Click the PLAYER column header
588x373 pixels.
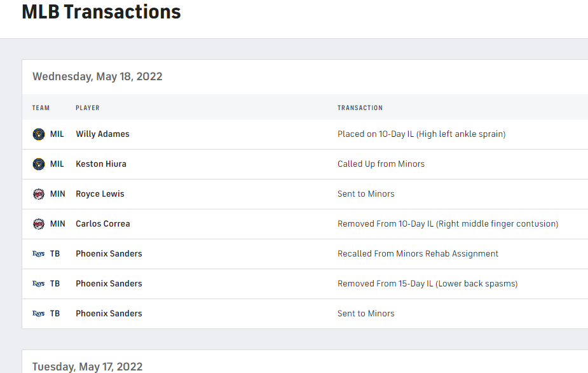point(88,108)
